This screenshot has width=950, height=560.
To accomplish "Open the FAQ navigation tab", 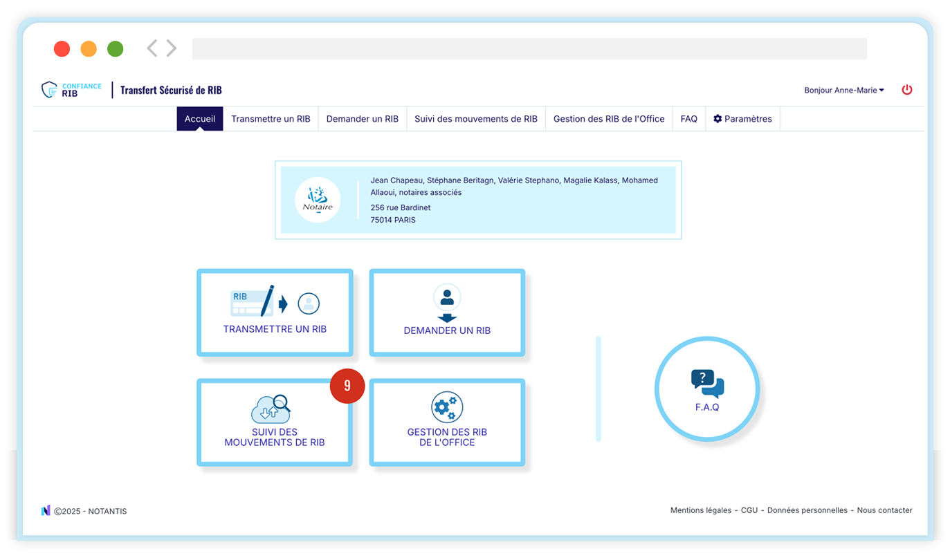I will (x=688, y=119).
